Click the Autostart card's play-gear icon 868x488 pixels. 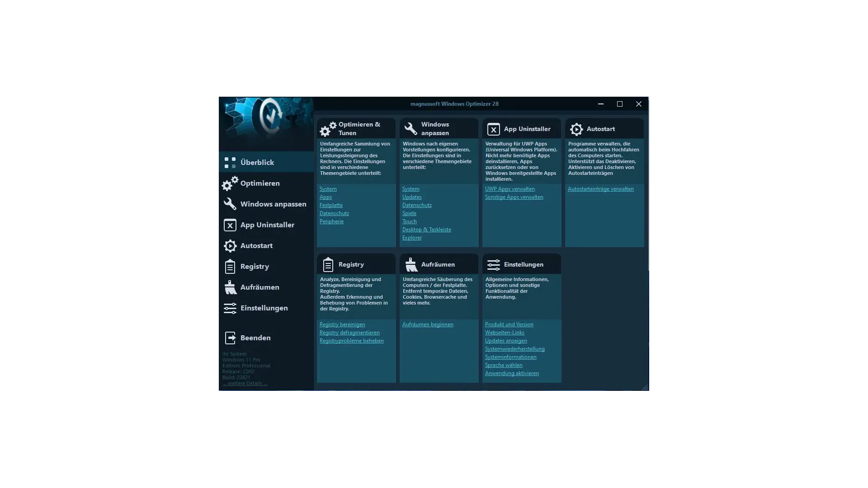[x=576, y=129]
